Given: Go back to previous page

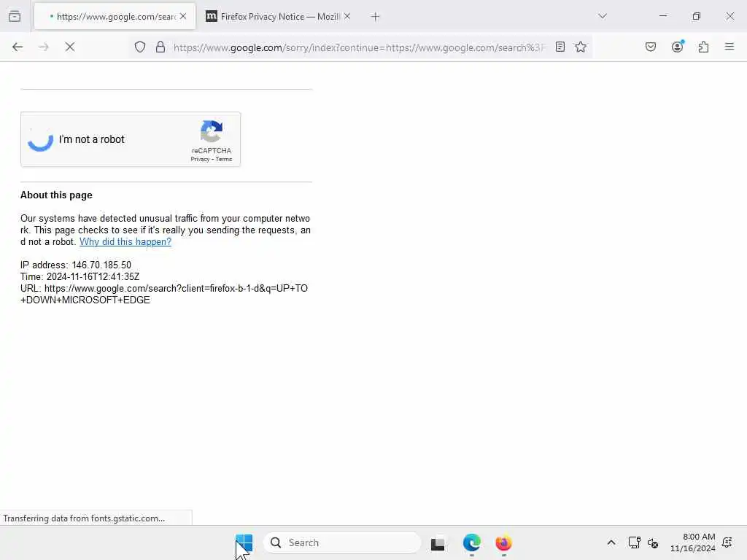Looking at the screenshot, I should tap(18, 47).
